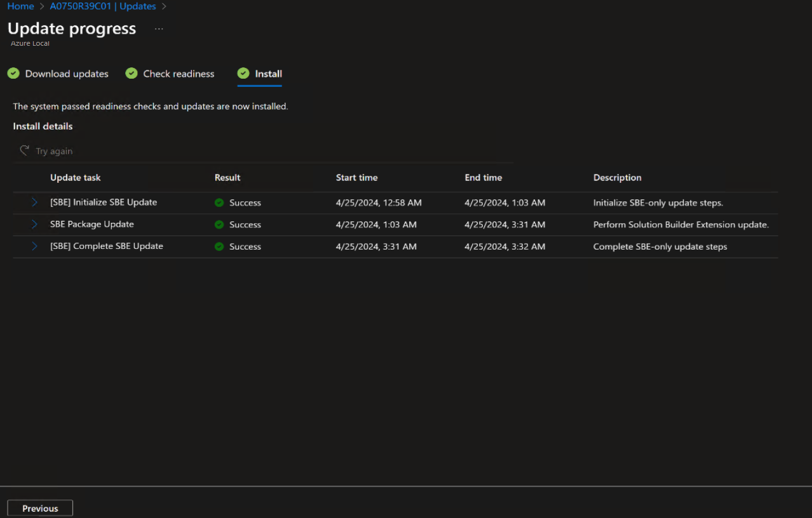Click the Update progress page title
Image resolution: width=812 pixels, height=518 pixels.
click(72, 29)
